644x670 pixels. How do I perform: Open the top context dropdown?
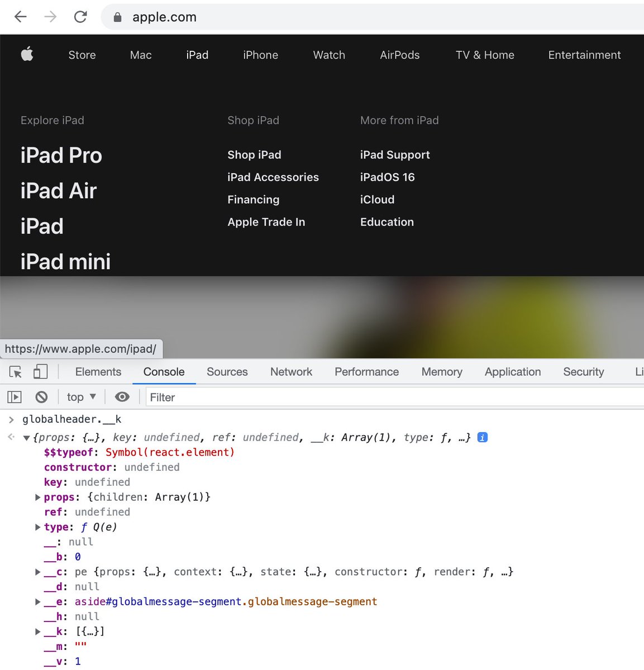[x=82, y=397]
